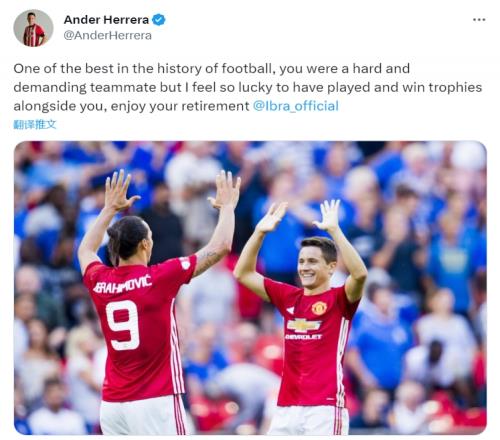Click Ibrahimović's raised left hand in the photo
Viewport: 500px width, 440px height.
click(120, 191)
